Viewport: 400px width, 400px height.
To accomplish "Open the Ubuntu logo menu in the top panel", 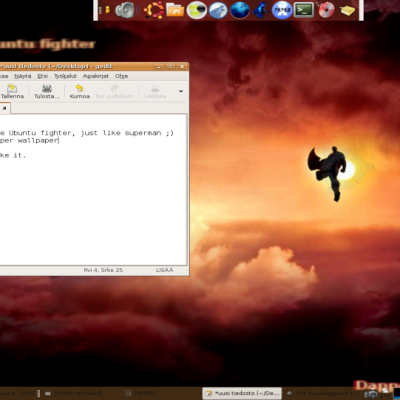I will click(153, 10).
